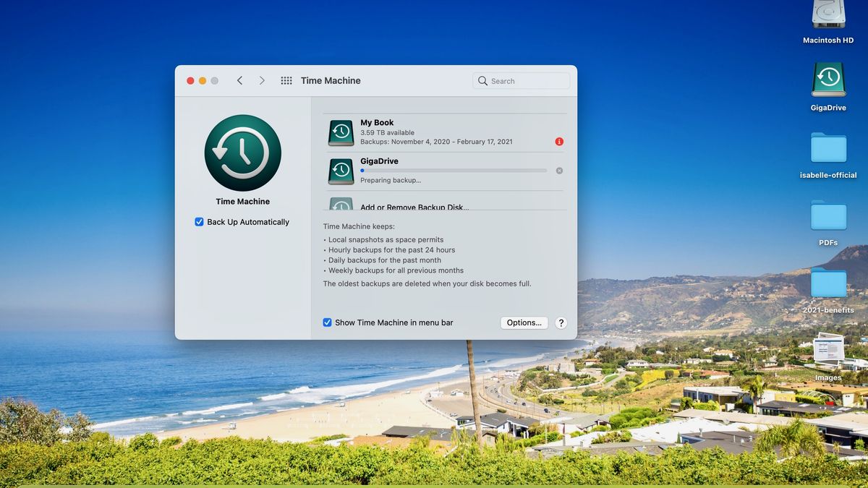Uncheck Show Time Machine in menu bar
Image resolution: width=868 pixels, height=488 pixels.
327,322
